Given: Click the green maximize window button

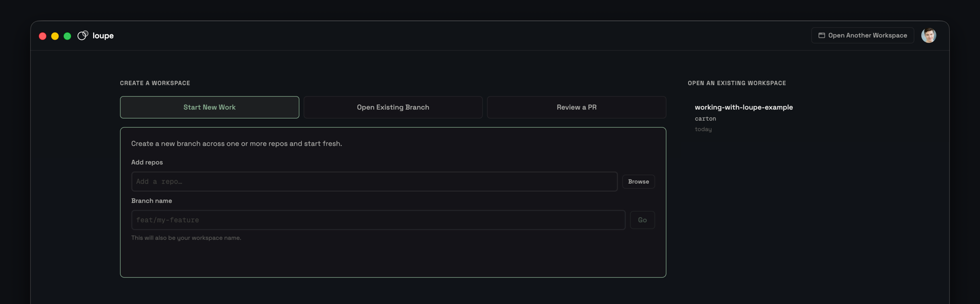Looking at the screenshot, I should (67, 36).
